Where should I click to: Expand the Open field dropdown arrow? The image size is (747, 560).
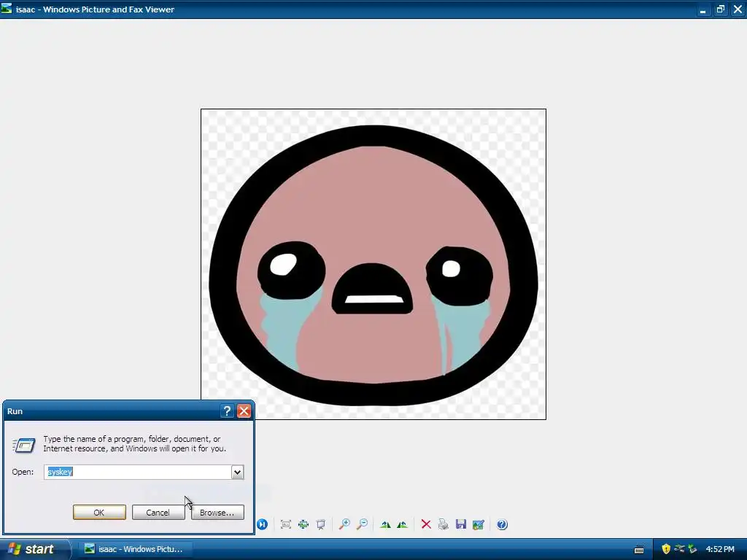pyautogui.click(x=237, y=472)
